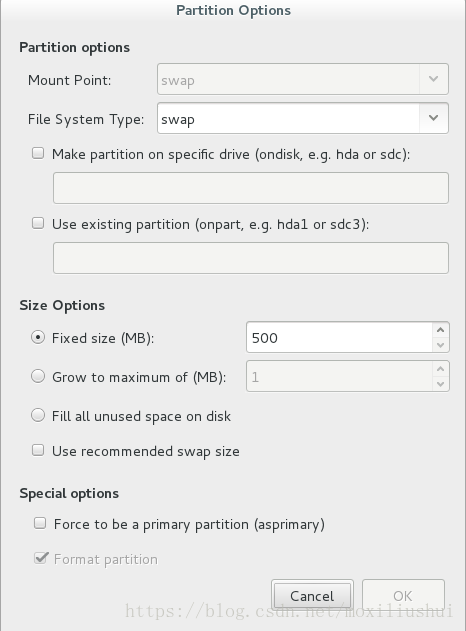
Task: Click the onpart partition text field
Action: [251, 258]
